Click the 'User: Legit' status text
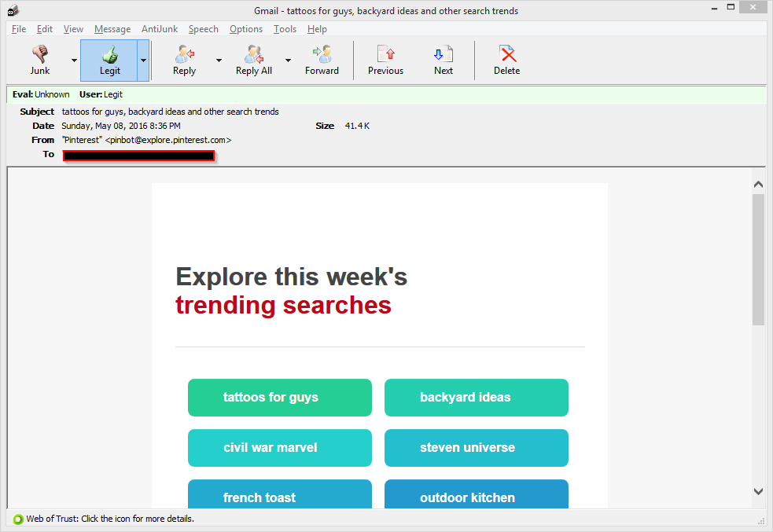 101,94
